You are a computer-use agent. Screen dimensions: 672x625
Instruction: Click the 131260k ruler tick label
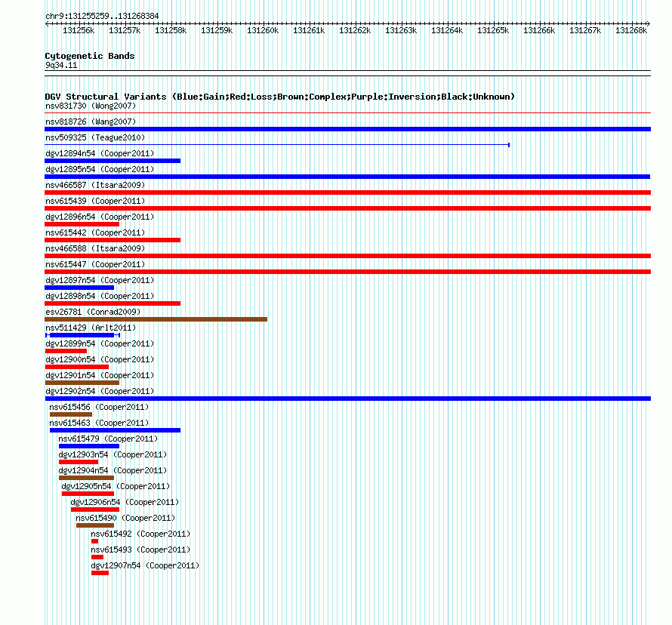[263, 30]
